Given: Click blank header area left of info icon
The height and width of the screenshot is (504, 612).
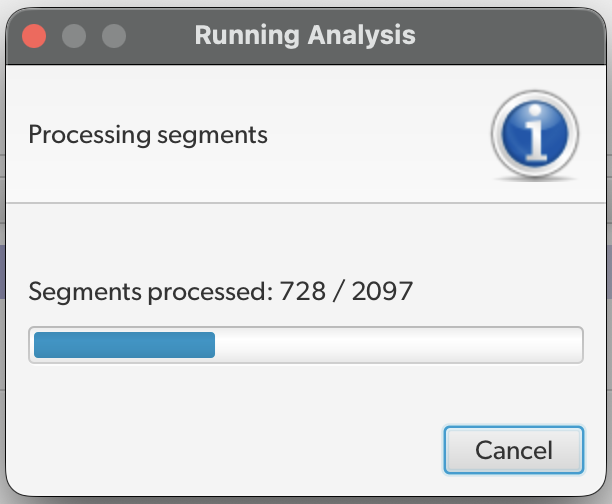Looking at the screenshot, I should (x=380, y=134).
